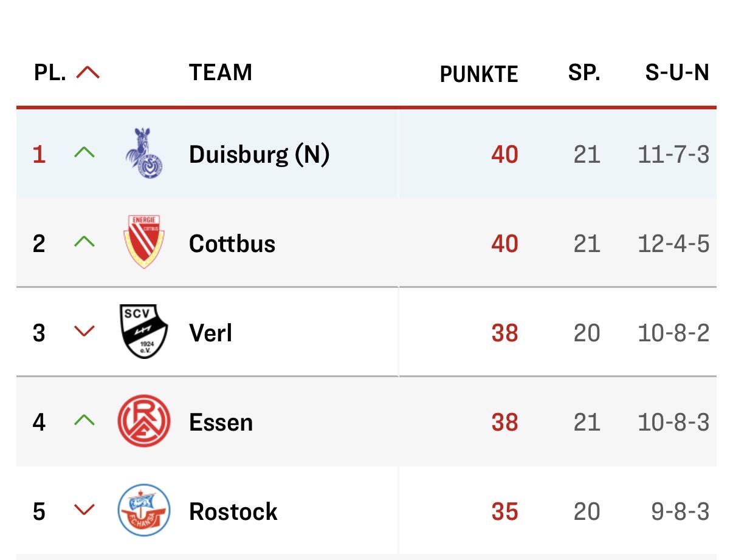Open the Duisburg (N) team link
The height and width of the screenshot is (560, 733).
259,155
